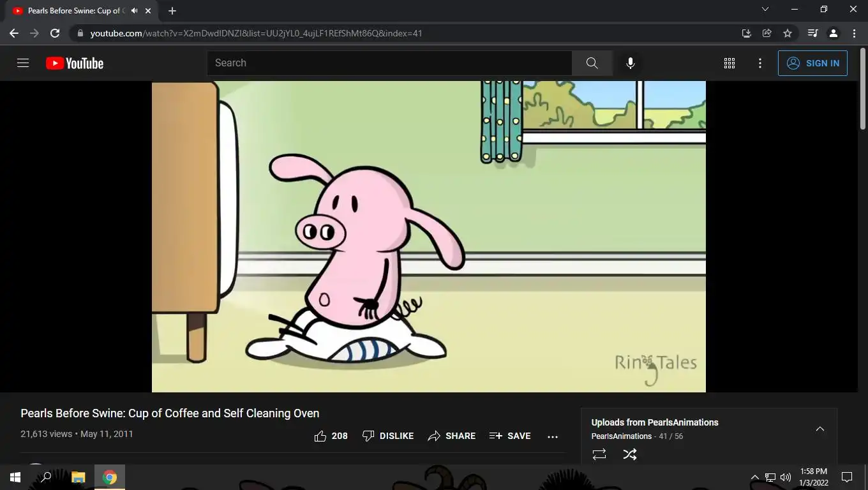The width and height of the screenshot is (868, 490).
Task: Share this page from address bar
Action: pyautogui.click(x=767, y=33)
